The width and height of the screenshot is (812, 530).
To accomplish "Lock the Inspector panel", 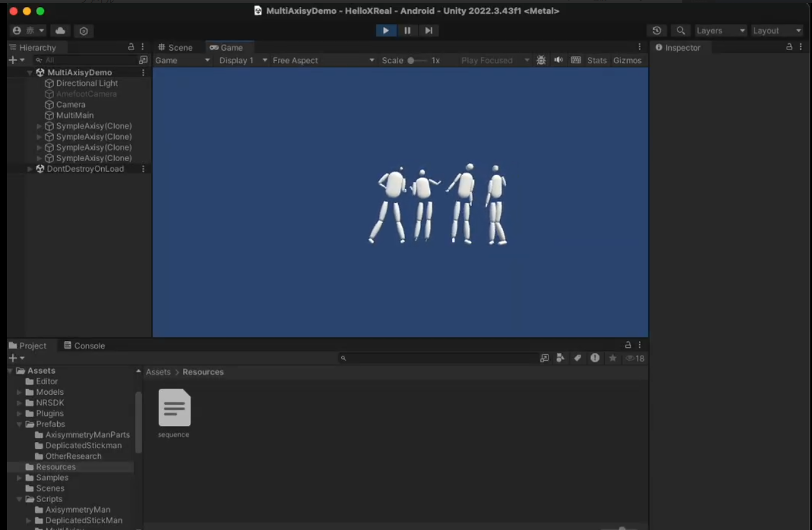I will pos(789,47).
